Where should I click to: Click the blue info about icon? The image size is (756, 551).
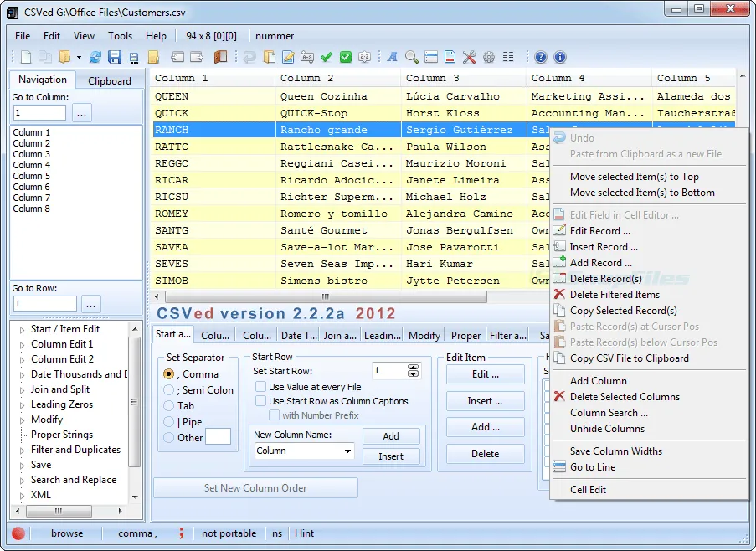point(560,57)
